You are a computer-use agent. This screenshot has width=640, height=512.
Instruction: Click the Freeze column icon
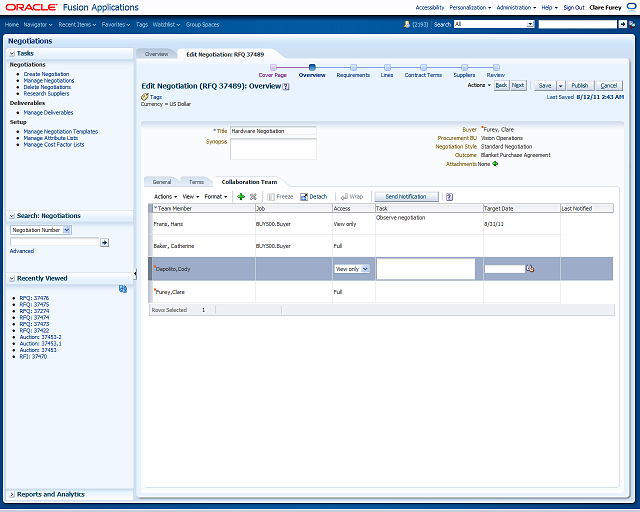point(271,197)
